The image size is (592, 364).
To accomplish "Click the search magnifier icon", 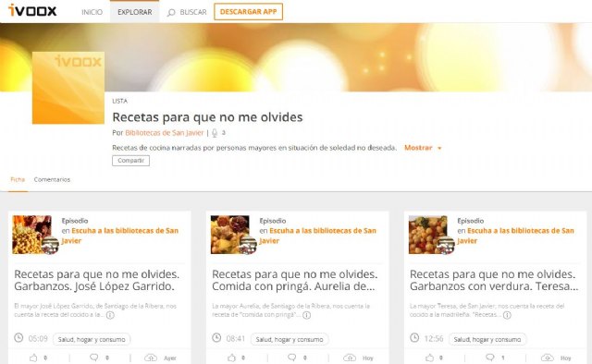I will point(171,12).
